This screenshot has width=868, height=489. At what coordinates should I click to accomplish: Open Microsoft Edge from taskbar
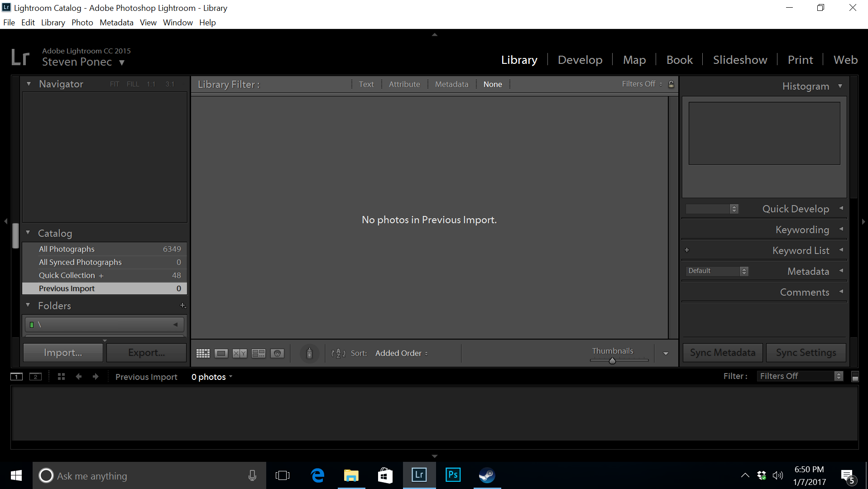click(318, 475)
